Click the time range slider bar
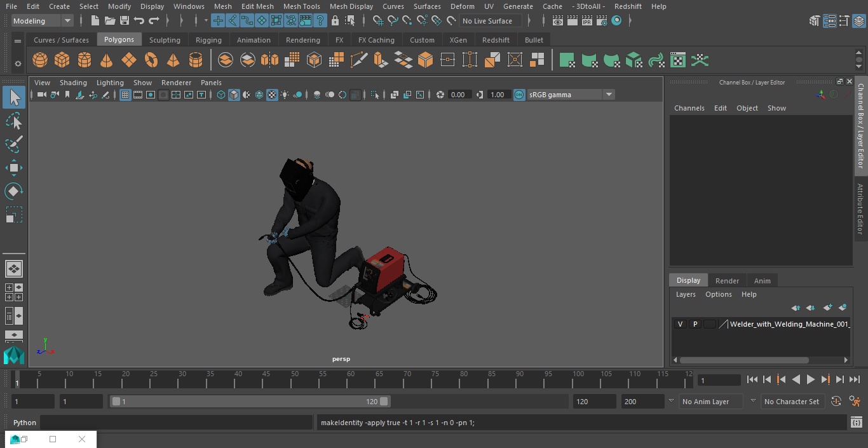The width and height of the screenshot is (868, 448). click(250, 402)
